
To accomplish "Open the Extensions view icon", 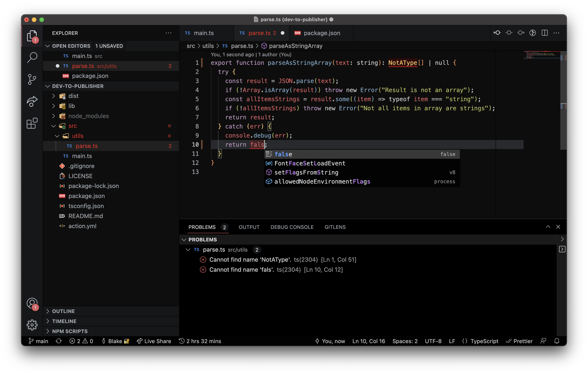I will click(x=32, y=123).
